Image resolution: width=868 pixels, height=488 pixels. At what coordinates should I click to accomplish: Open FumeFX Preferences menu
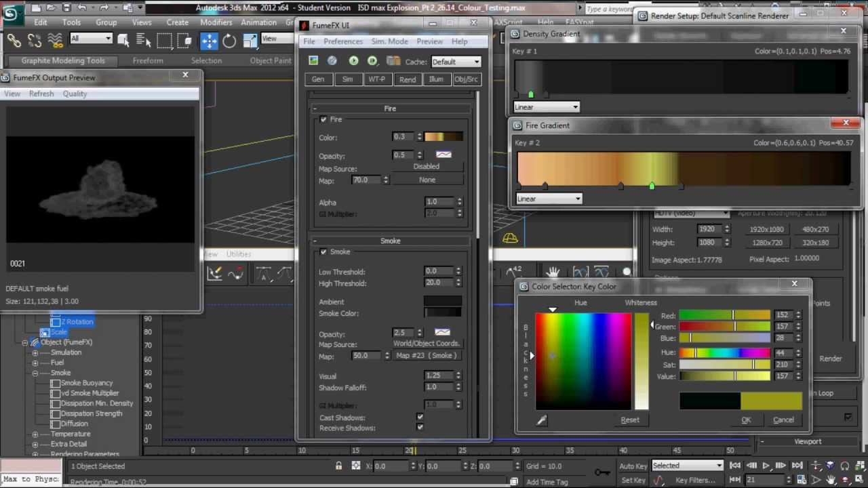click(x=343, y=41)
